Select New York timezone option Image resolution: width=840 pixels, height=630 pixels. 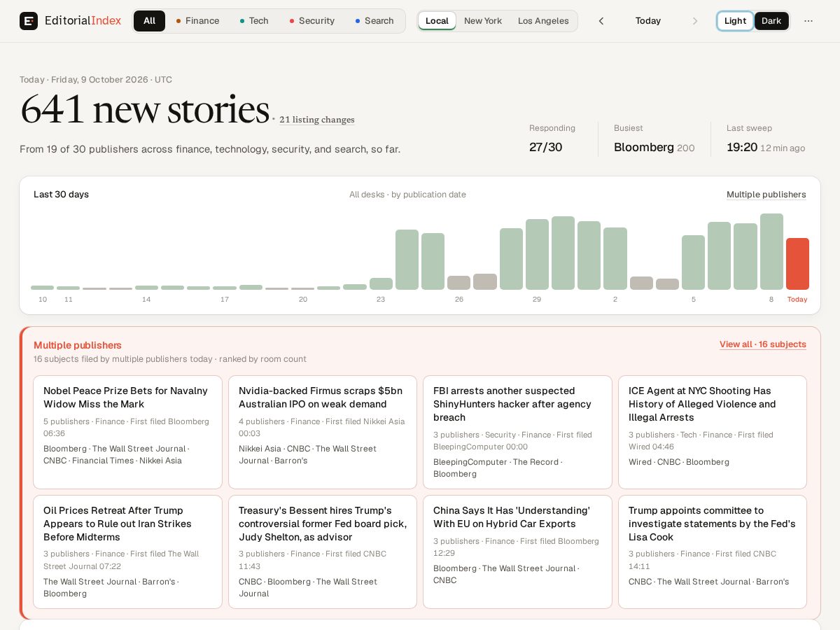coord(483,21)
